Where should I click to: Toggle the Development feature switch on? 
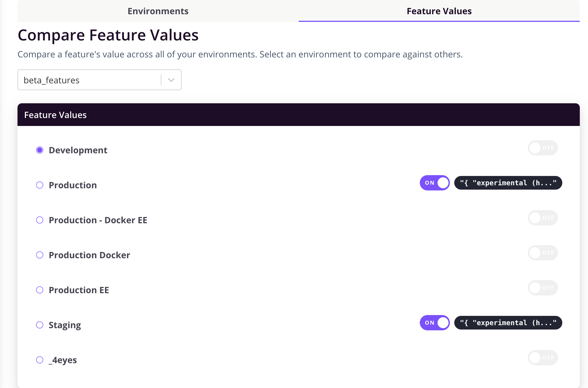(x=543, y=148)
